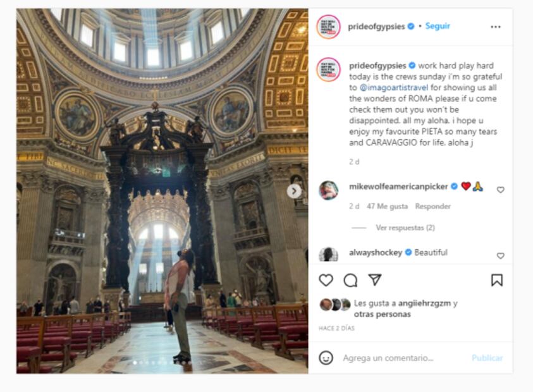Share the post via the paper plane icon
The width and height of the screenshot is (533, 392).
coord(374,280)
